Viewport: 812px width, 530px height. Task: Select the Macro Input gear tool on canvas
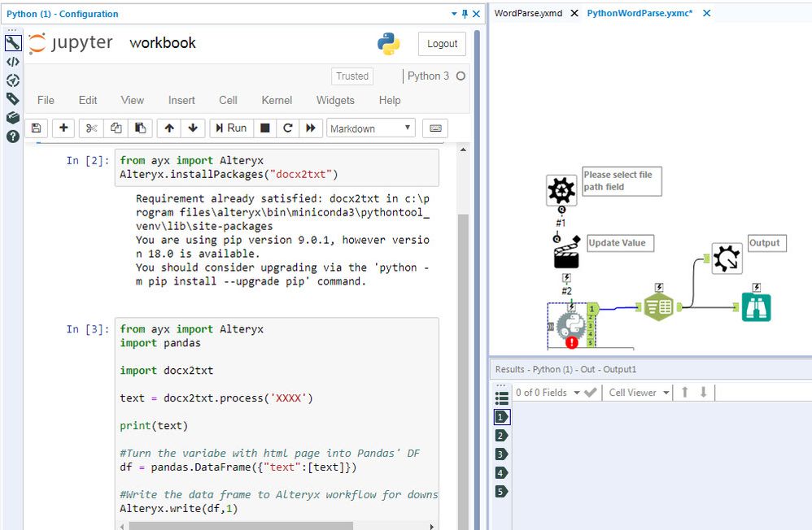pyautogui.click(x=561, y=190)
